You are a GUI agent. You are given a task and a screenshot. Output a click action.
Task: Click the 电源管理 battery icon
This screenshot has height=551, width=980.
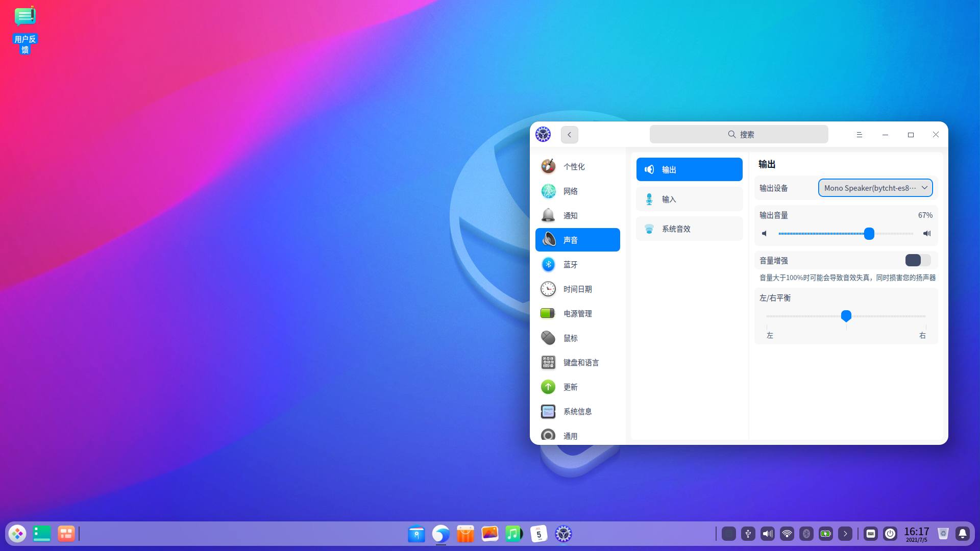point(548,313)
